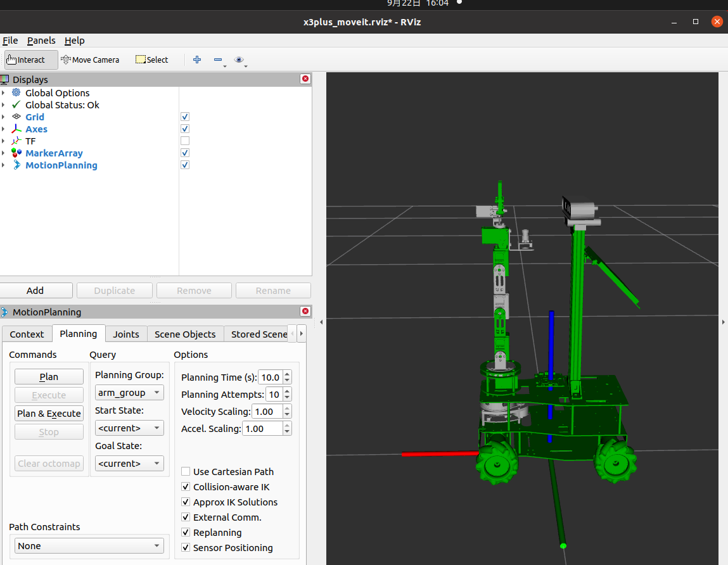Click the Add display button
728x565 pixels.
tap(35, 291)
